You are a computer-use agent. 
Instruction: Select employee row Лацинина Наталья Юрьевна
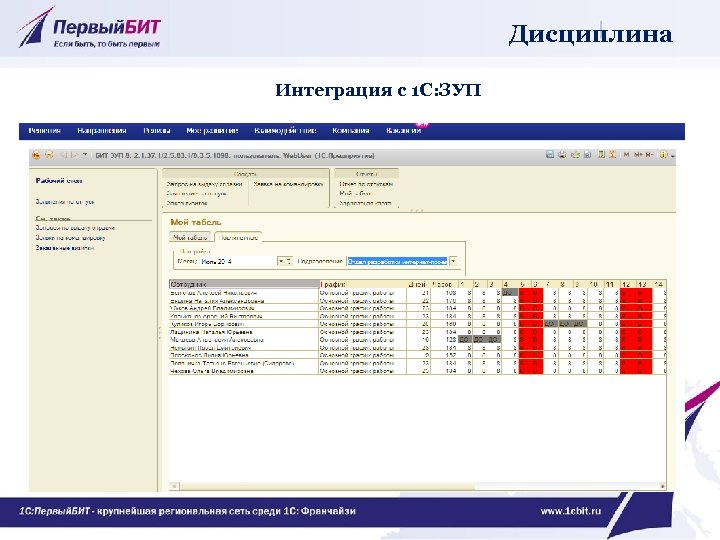tap(417, 332)
